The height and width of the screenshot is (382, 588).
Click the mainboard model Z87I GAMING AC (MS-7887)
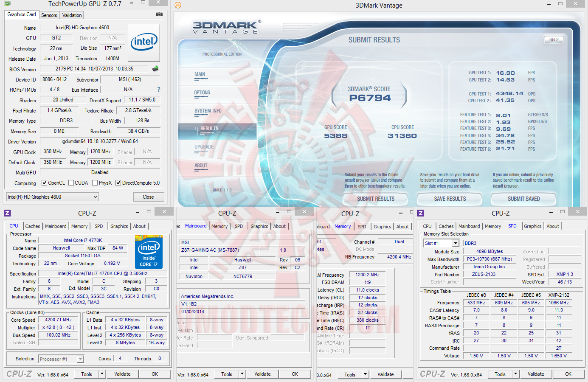[220, 250]
